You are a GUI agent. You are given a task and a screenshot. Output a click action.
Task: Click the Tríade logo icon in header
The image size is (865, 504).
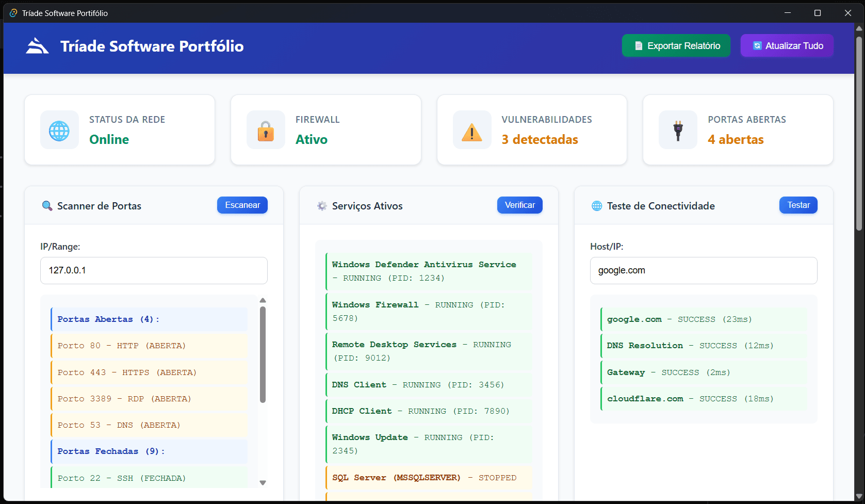click(x=37, y=46)
